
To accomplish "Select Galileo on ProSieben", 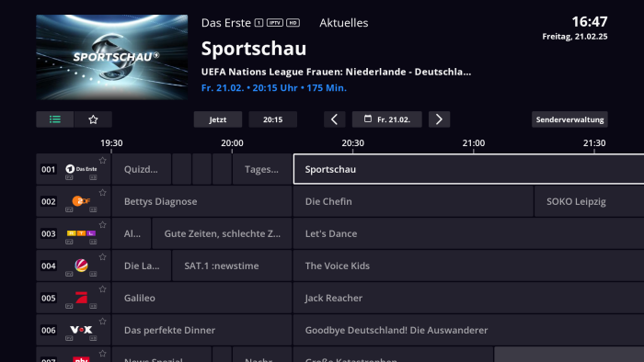I will [201, 298].
